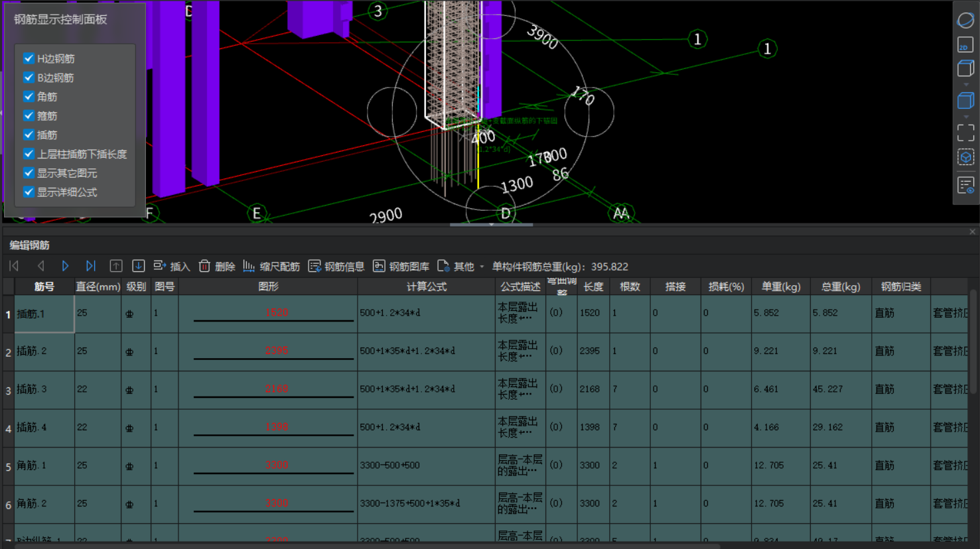This screenshot has width=980, height=549.
Task: Click the 筋号 column header
Action: click(44, 286)
